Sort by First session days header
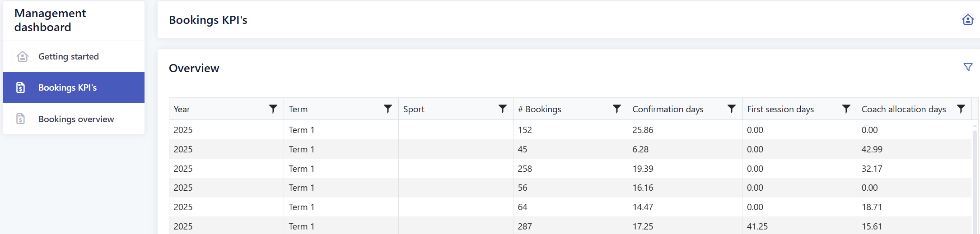Viewport: 980px width, 234px height. click(780, 109)
